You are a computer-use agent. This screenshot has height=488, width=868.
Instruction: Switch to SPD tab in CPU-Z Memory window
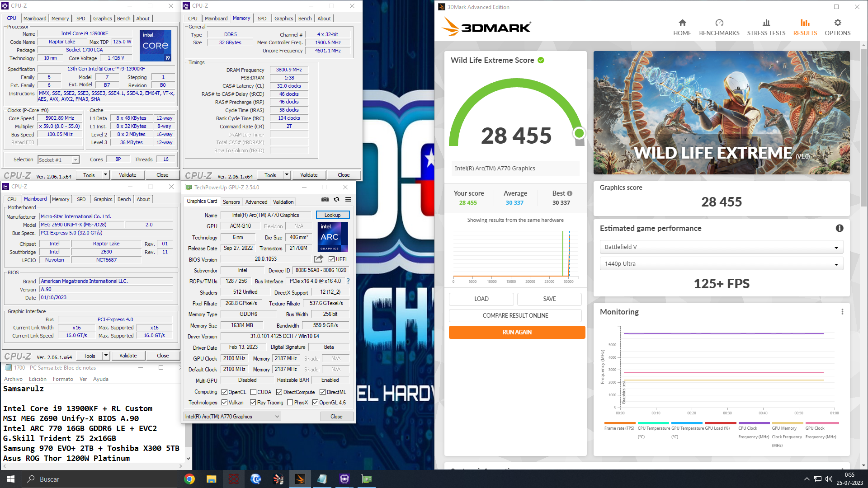pyautogui.click(x=262, y=19)
